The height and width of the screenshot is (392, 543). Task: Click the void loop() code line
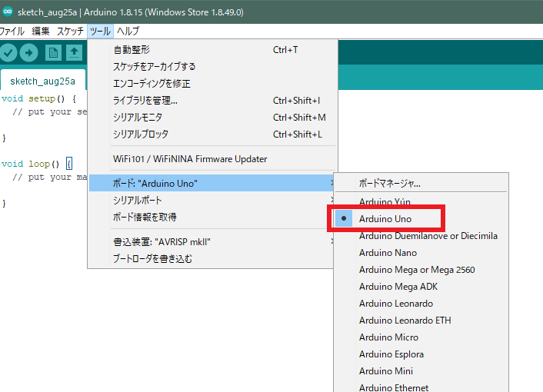(37, 164)
